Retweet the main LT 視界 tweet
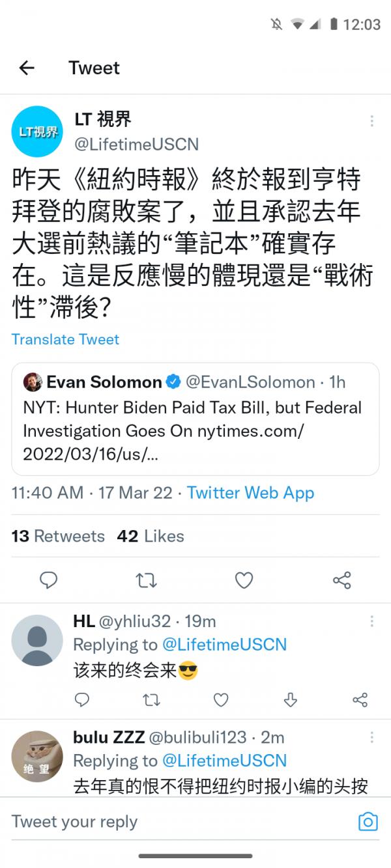Viewport: 391px width, 868px height. (146, 580)
